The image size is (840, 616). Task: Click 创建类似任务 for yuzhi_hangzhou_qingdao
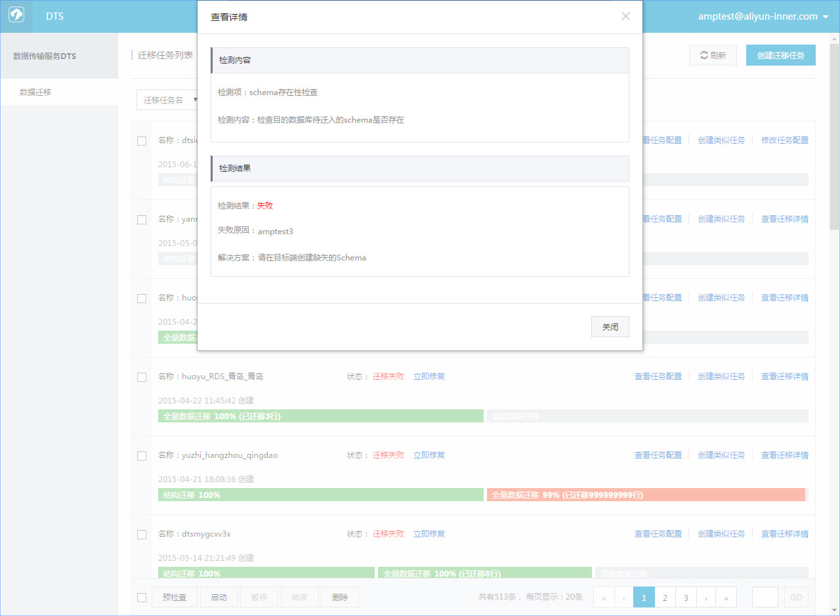[722, 455]
